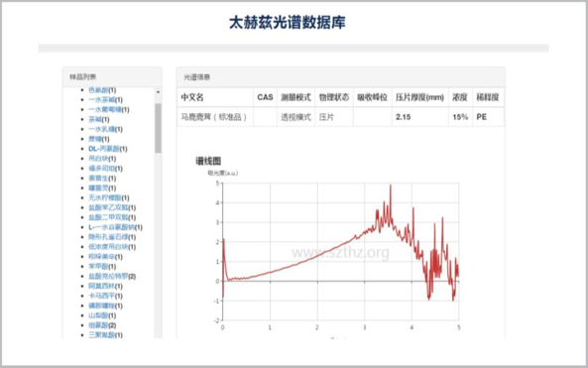Open the 无水柠檬酸(1) sample link

(x=109, y=197)
